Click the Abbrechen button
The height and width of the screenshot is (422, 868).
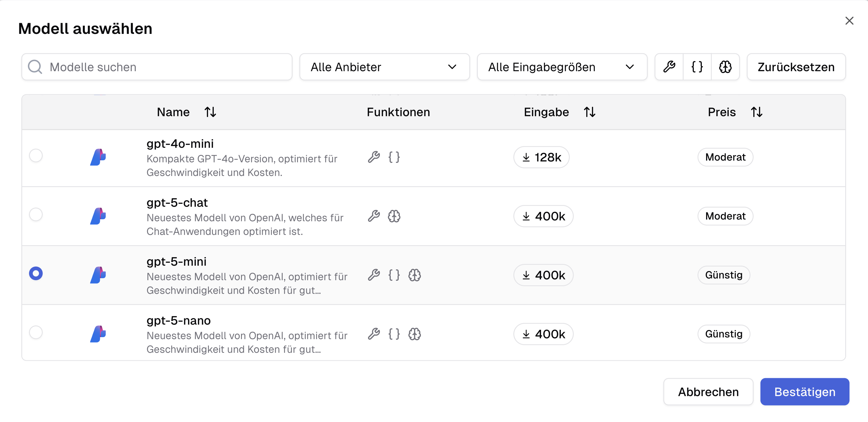click(x=708, y=392)
